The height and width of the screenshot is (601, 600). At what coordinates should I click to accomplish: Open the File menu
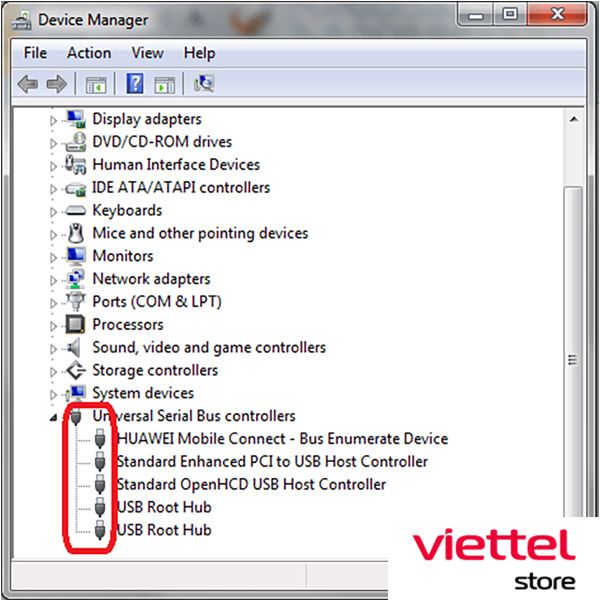coord(35,53)
